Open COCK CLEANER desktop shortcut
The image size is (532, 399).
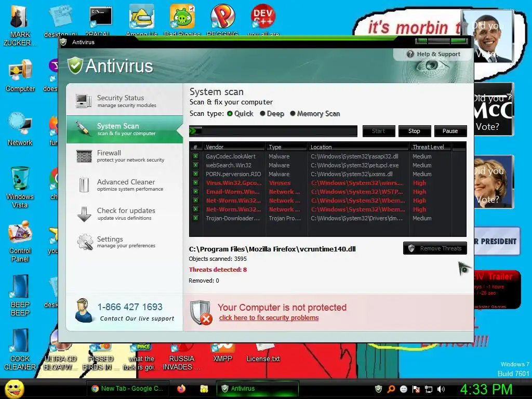pos(20,349)
